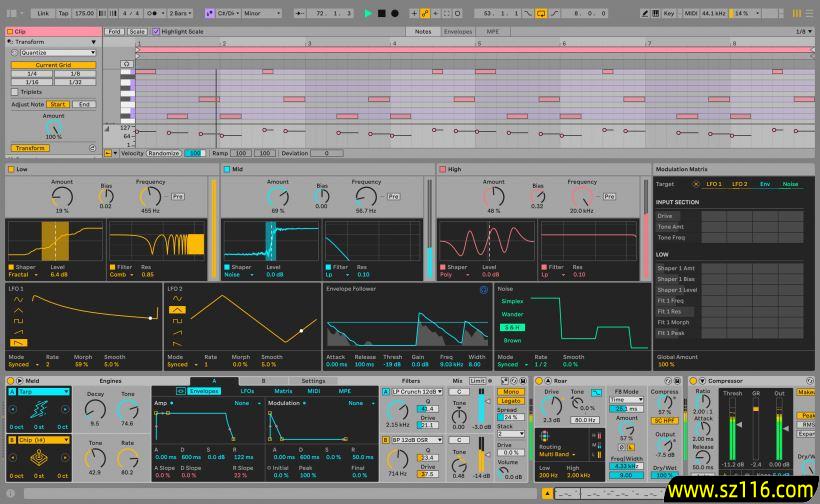This screenshot has width=820, height=504.
Task: Toggle the Mid band on/off square
Action: coord(226,169)
